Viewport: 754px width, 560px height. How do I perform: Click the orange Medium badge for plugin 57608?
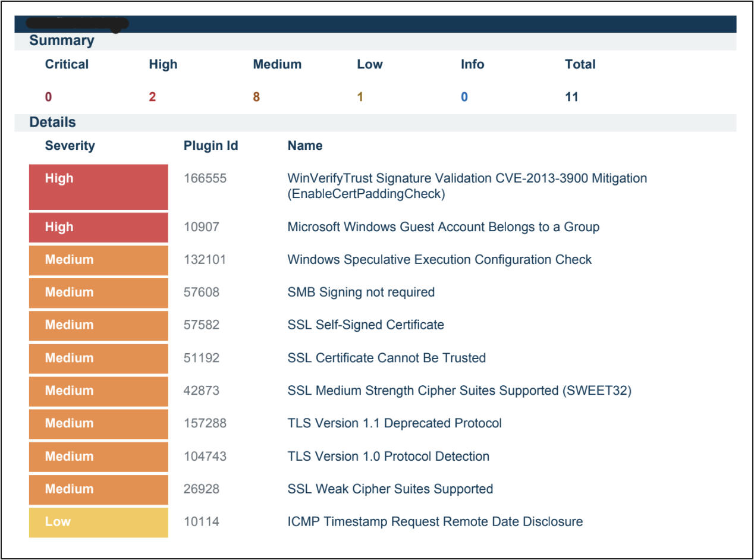98,292
